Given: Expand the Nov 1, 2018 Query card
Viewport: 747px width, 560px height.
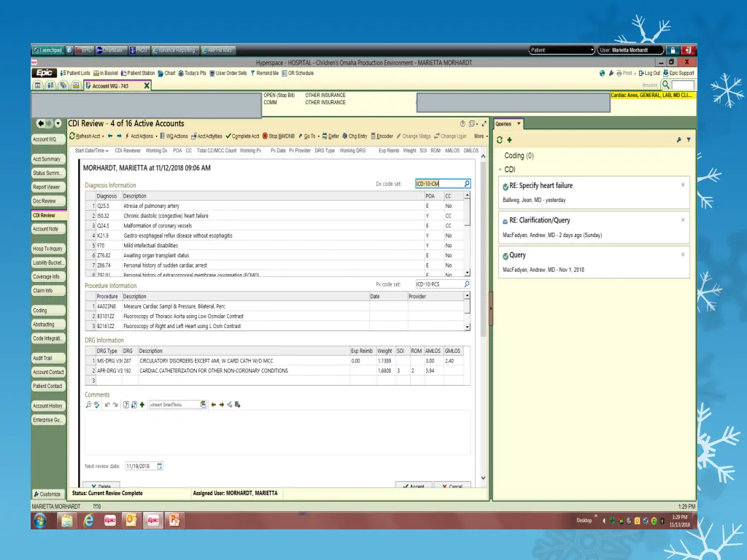Looking at the screenshot, I should 683,254.
